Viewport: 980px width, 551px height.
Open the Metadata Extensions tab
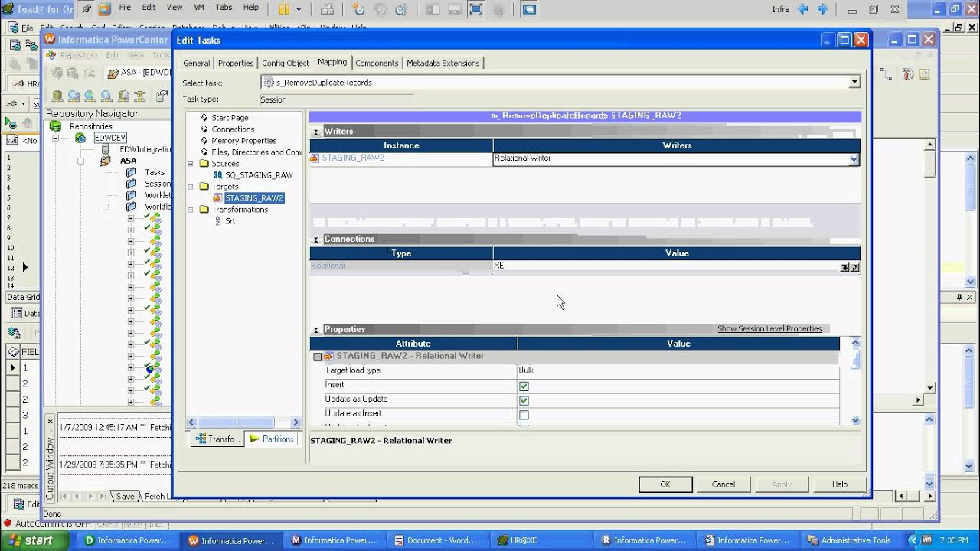point(443,63)
